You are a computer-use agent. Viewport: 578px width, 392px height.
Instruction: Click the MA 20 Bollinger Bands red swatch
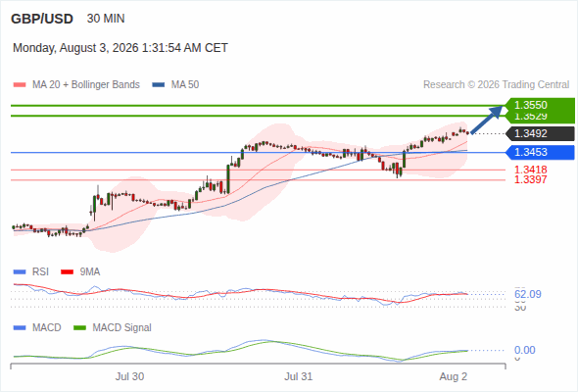point(20,85)
